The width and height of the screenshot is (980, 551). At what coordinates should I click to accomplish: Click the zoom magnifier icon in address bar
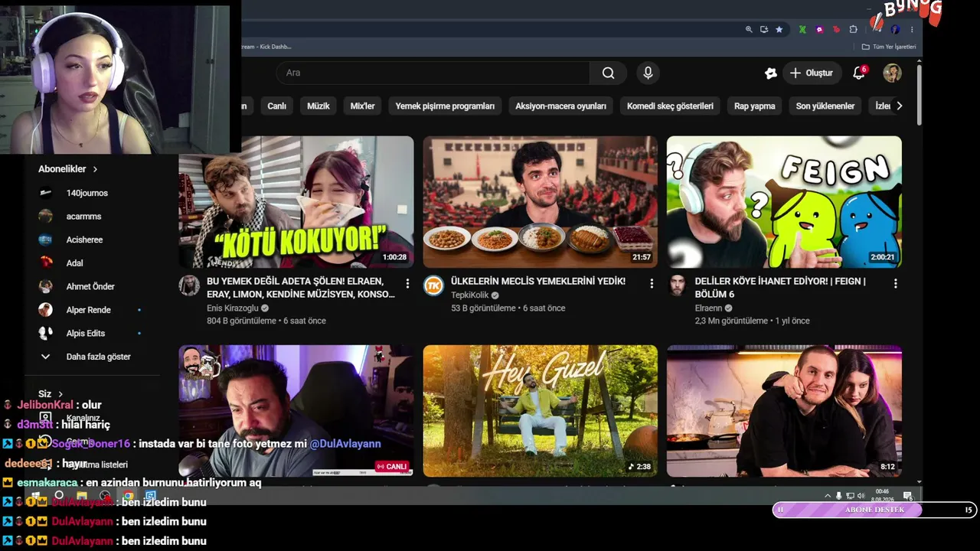point(749,29)
